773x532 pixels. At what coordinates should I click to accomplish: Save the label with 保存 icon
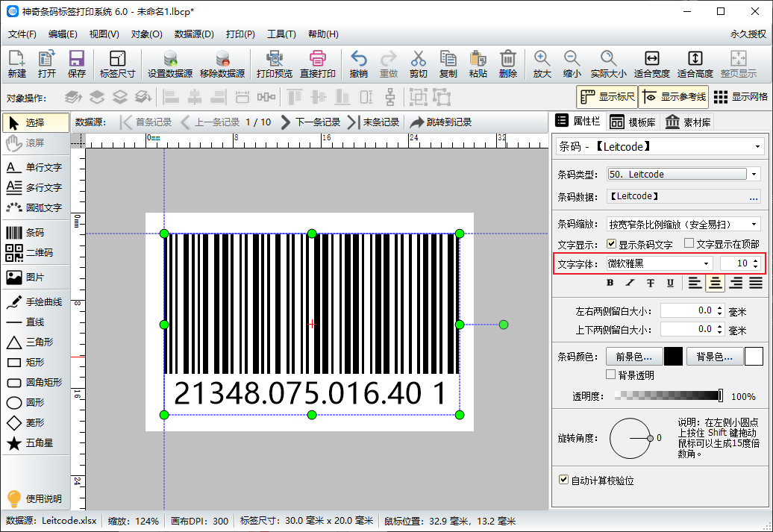[x=76, y=64]
